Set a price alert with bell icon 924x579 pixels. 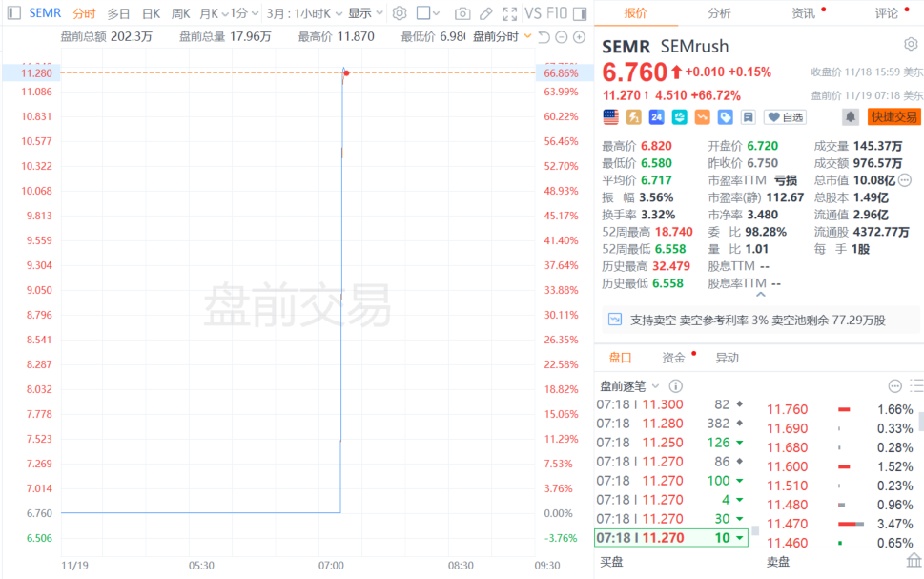851,117
